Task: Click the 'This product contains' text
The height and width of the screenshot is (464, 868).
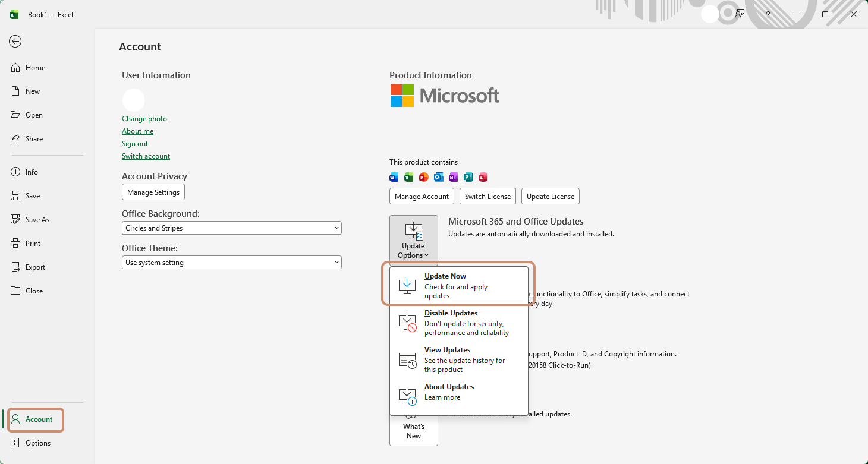Action: pos(424,162)
